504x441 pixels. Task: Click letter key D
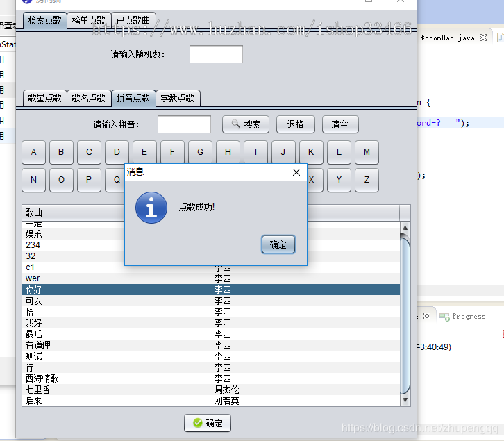tap(117, 152)
